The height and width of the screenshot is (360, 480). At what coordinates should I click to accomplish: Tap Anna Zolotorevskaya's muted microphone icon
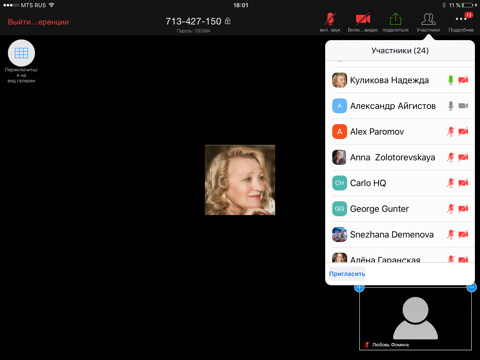451,157
